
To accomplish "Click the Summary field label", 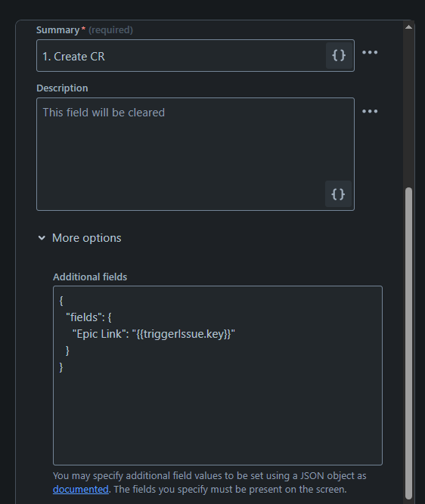I will [x=57, y=30].
